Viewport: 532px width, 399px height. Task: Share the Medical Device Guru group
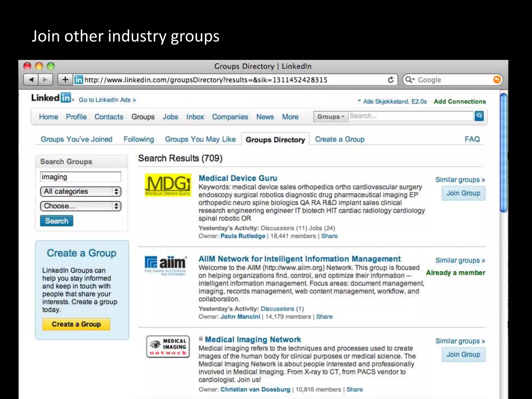coord(329,236)
